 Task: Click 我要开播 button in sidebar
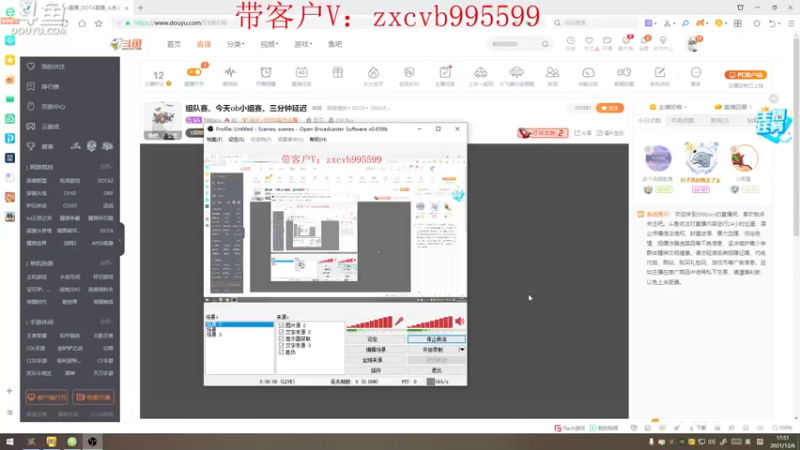(x=93, y=397)
